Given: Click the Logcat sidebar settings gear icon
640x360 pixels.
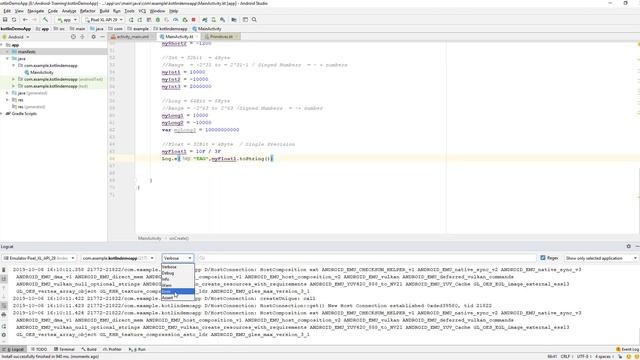Looking at the screenshot, I should click(x=4, y=335).
